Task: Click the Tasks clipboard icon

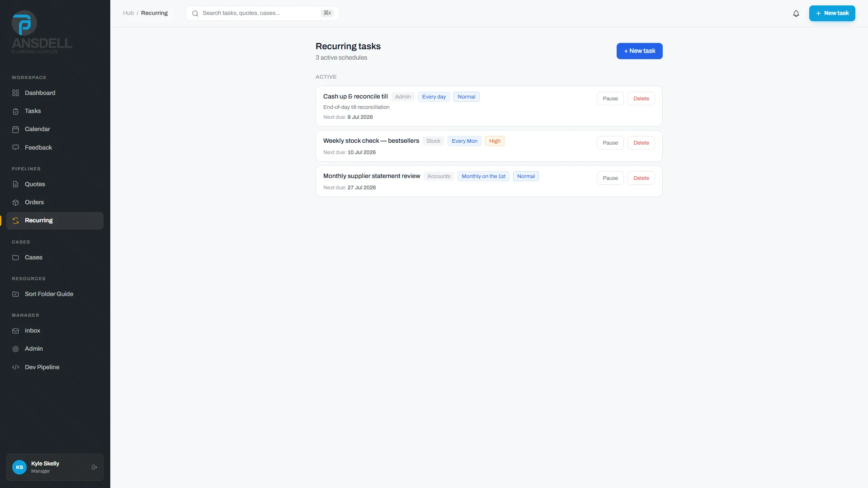Action: pos(15,111)
